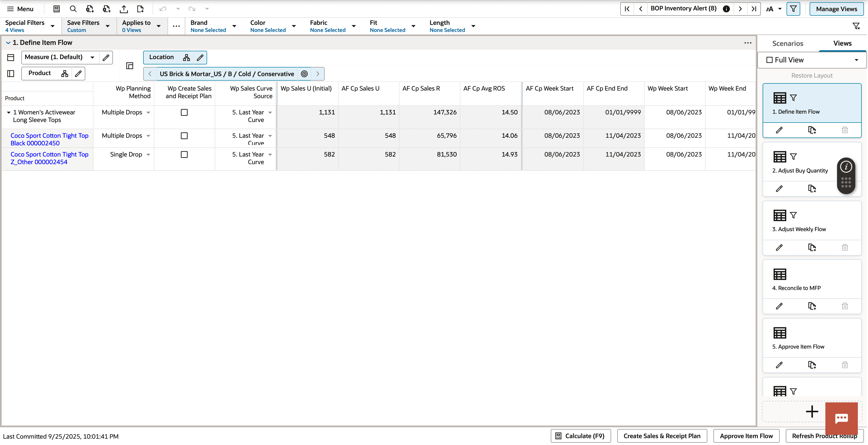Enable Full View checkbox in Views panel
This screenshot has height=445, width=868.
(x=770, y=60)
